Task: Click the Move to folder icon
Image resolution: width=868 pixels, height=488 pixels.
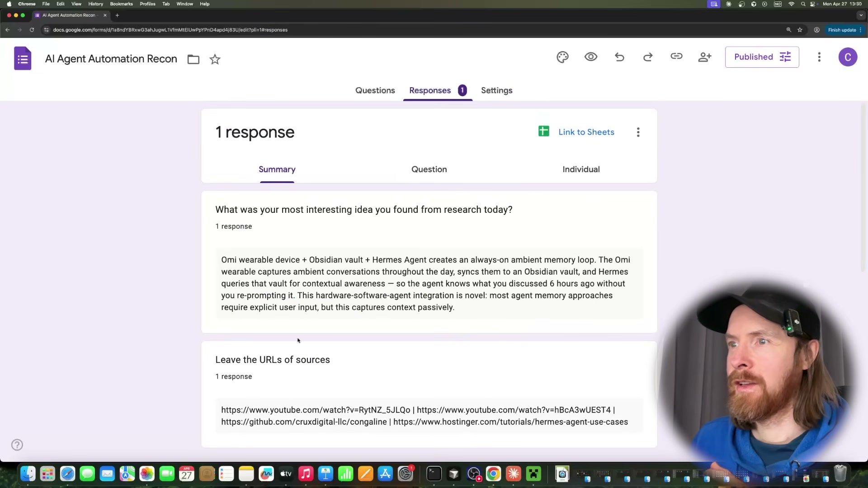Action: (x=193, y=59)
